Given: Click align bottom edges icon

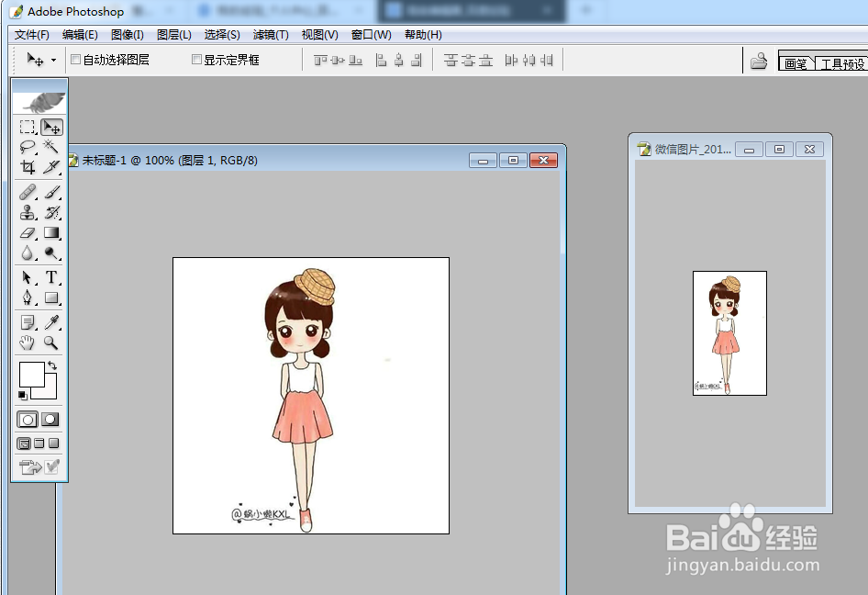Looking at the screenshot, I should 355,60.
